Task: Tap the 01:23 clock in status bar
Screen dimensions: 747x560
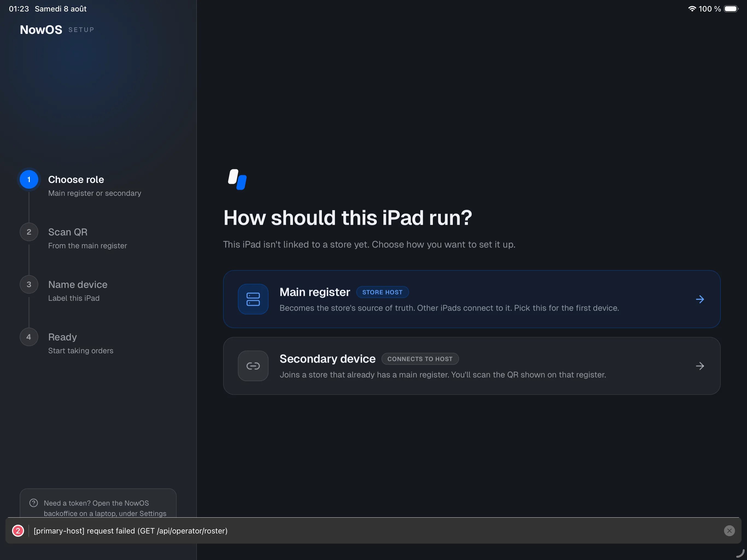Action: point(19,9)
